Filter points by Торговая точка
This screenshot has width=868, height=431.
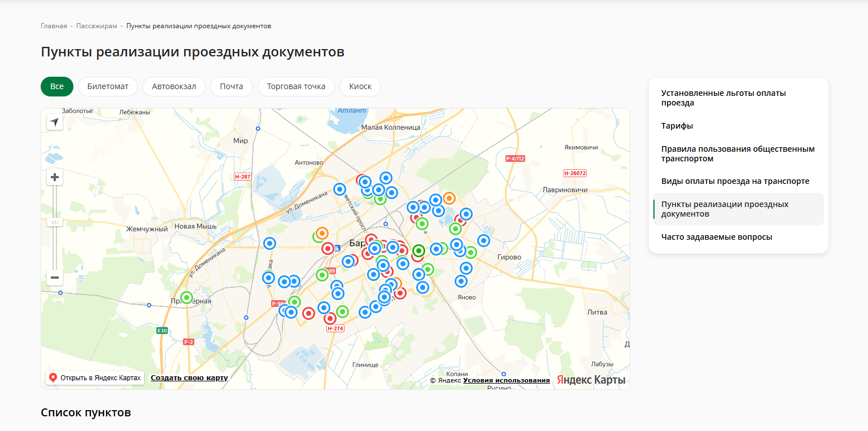click(x=296, y=87)
